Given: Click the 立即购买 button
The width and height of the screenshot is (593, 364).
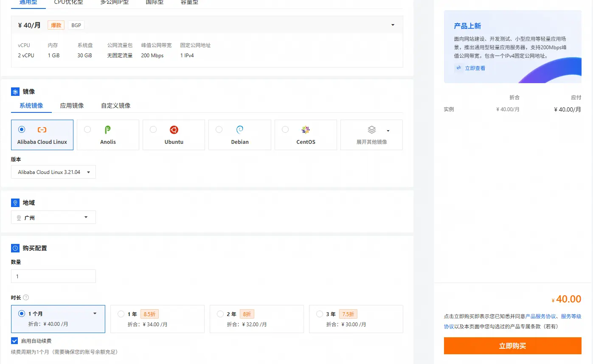Looking at the screenshot, I should point(512,346).
